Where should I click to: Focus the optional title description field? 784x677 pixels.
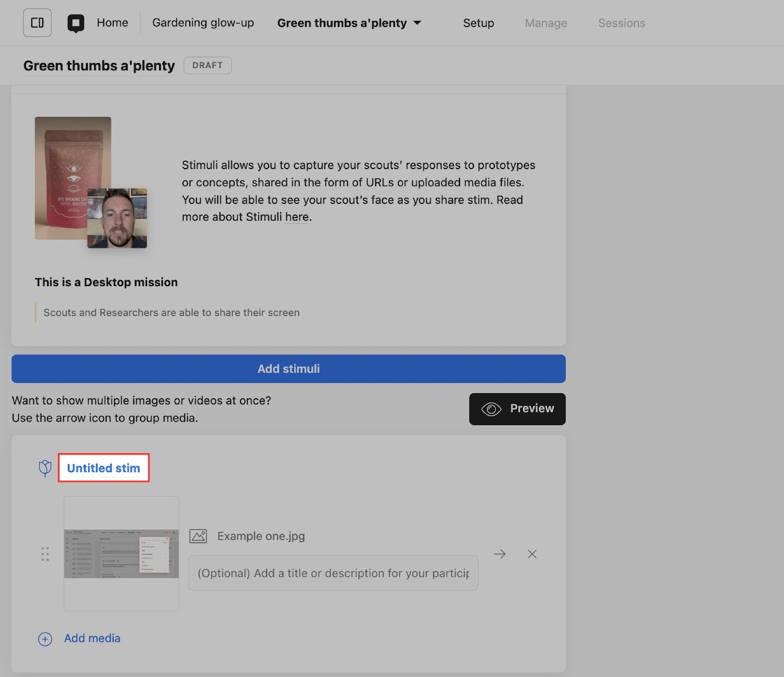333,573
